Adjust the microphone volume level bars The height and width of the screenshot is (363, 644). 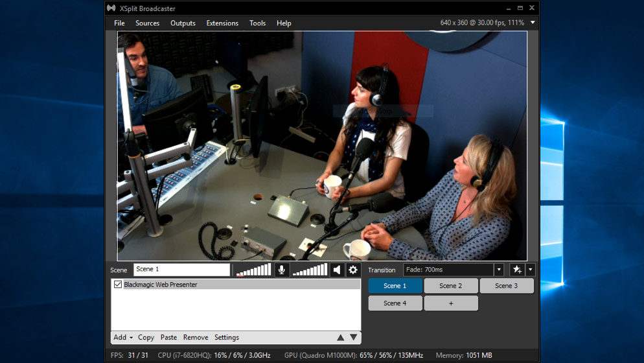(254, 270)
